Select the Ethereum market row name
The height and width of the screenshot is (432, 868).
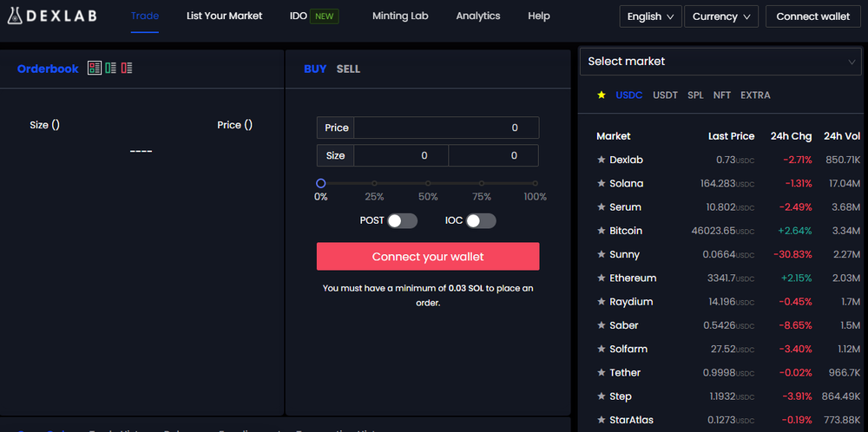pos(633,278)
